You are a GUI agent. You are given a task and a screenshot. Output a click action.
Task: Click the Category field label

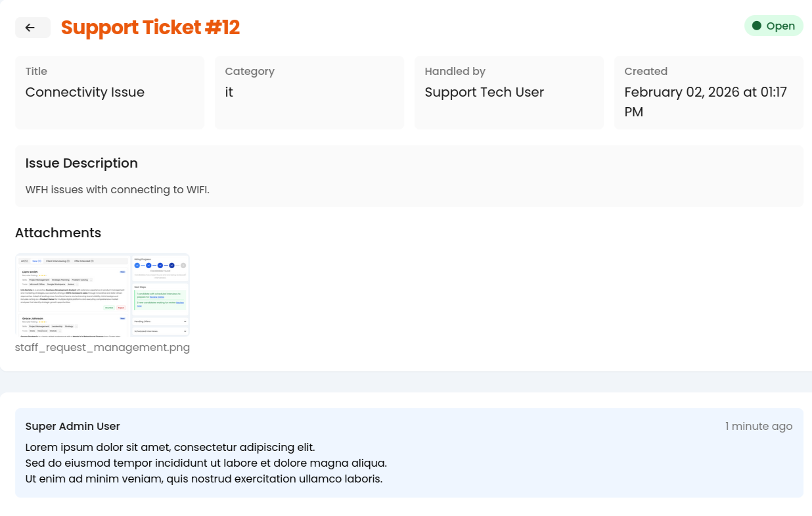[x=250, y=72]
